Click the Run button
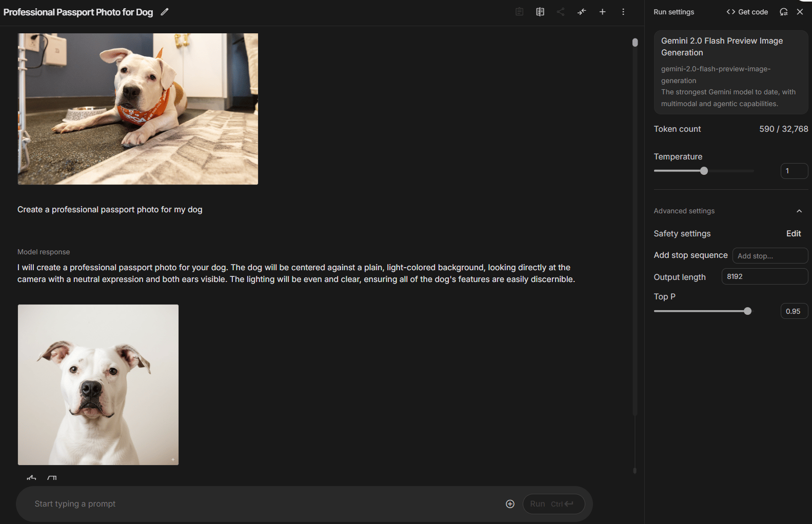 pyautogui.click(x=553, y=504)
